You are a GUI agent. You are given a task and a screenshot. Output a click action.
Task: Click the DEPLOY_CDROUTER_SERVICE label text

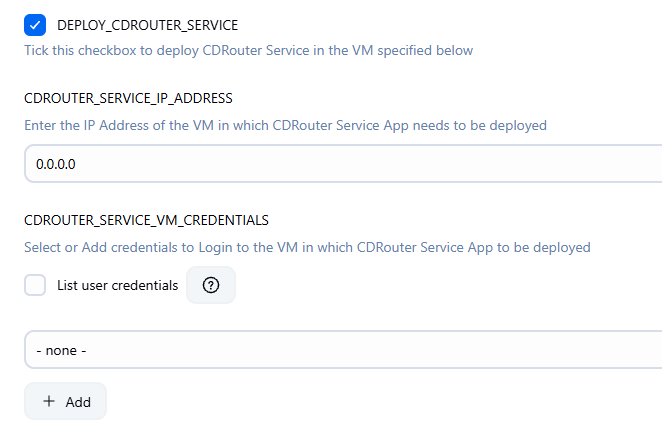[147, 25]
